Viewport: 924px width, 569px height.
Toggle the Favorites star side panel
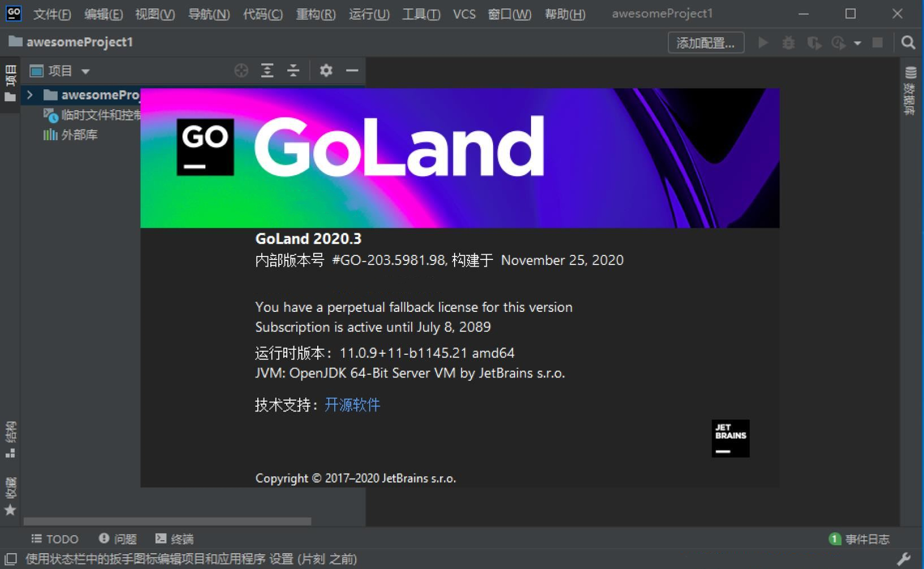pos(10,497)
